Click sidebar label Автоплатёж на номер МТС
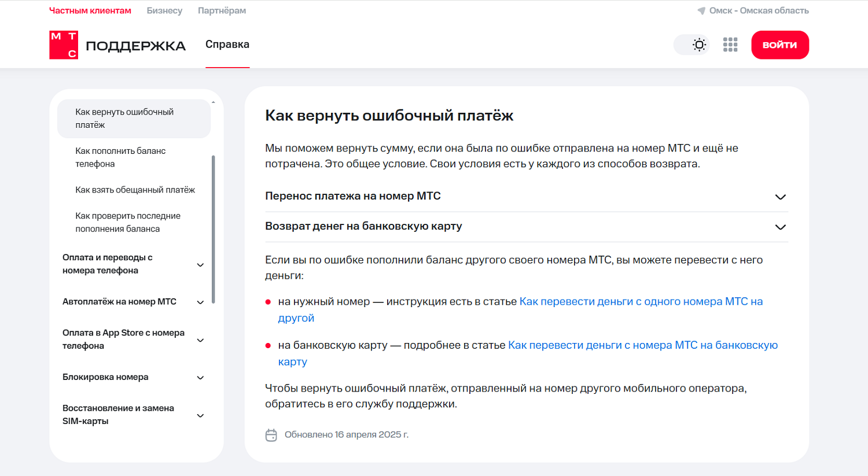Viewport: 868px width, 476px height. coord(119,301)
